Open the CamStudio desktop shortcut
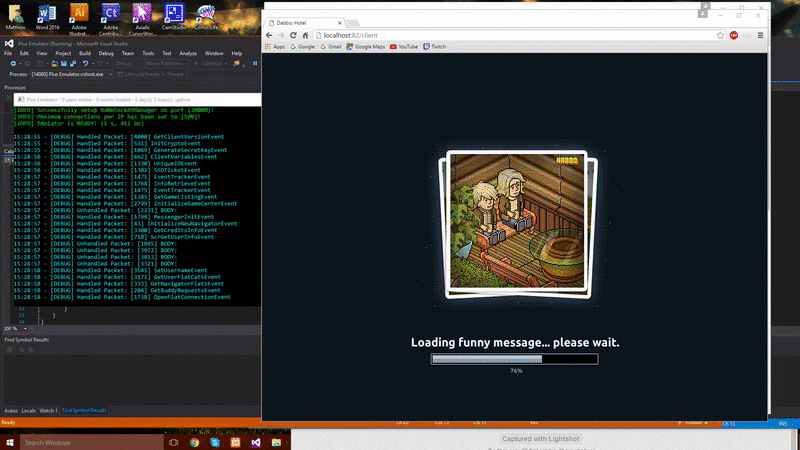Screen dimensions: 800x450 [x=174, y=17]
